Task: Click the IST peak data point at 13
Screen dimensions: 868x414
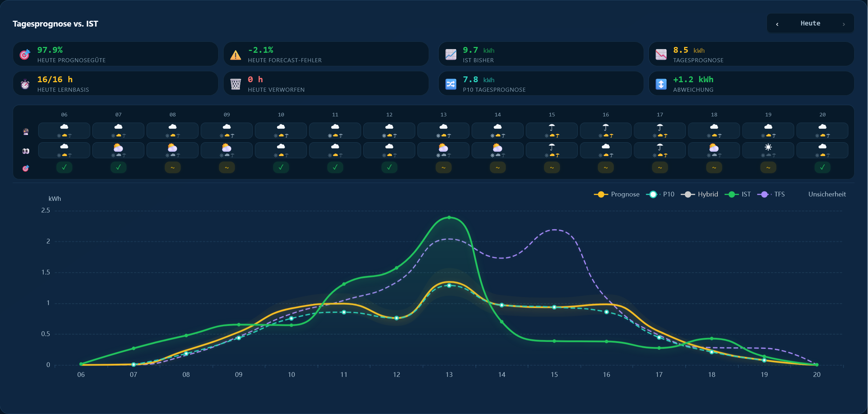Action: click(x=449, y=218)
